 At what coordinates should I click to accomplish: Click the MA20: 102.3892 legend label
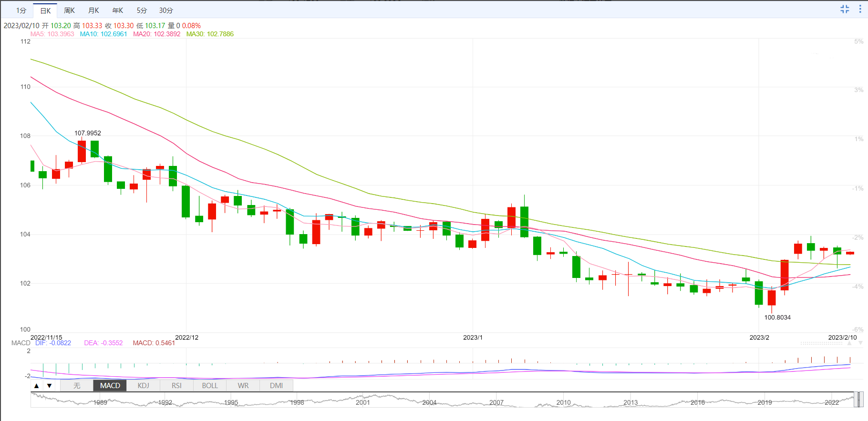coord(157,34)
